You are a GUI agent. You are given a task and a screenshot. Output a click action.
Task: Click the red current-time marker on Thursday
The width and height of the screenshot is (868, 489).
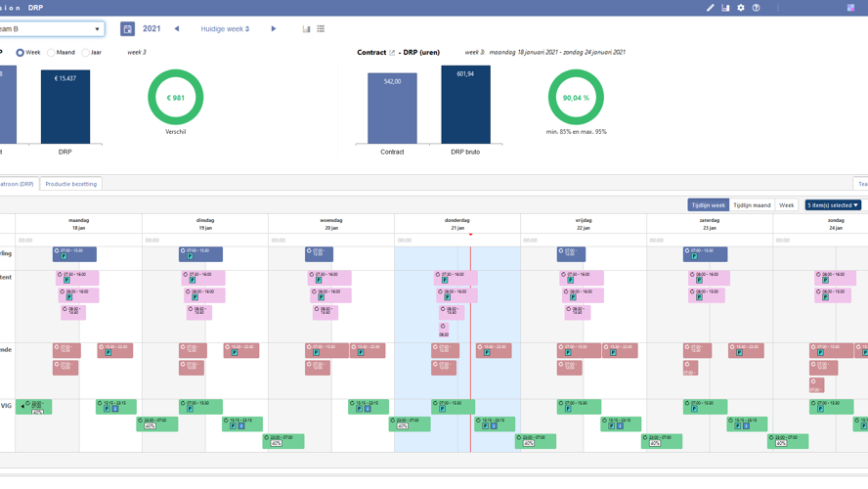[x=470, y=235]
